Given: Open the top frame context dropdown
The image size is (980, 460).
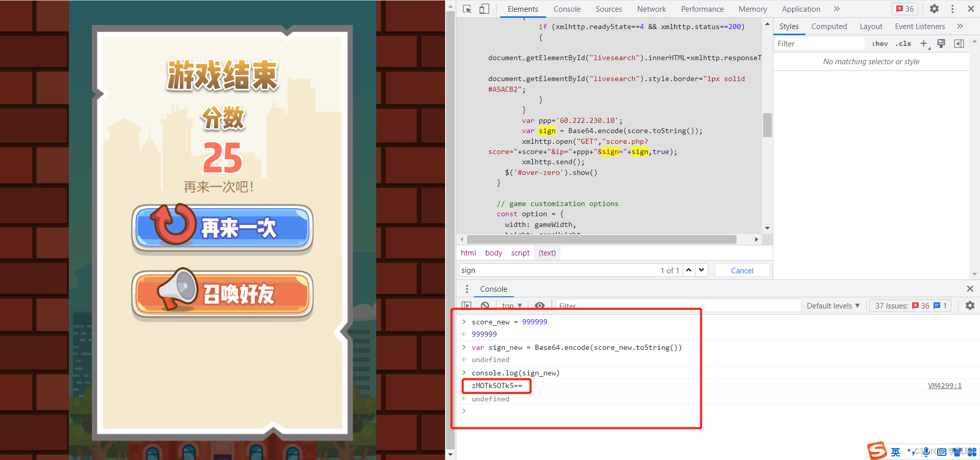Looking at the screenshot, I should pyautogui.click(x=511, y=305).
